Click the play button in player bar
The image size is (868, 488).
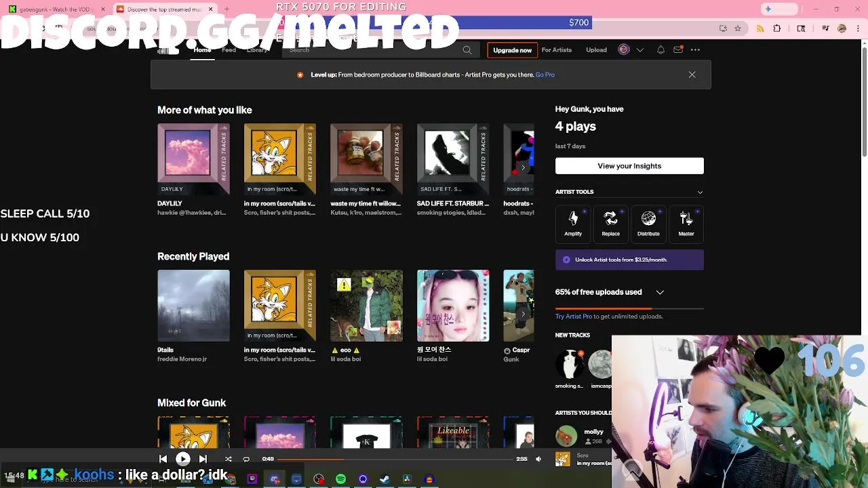pos(183,459)
